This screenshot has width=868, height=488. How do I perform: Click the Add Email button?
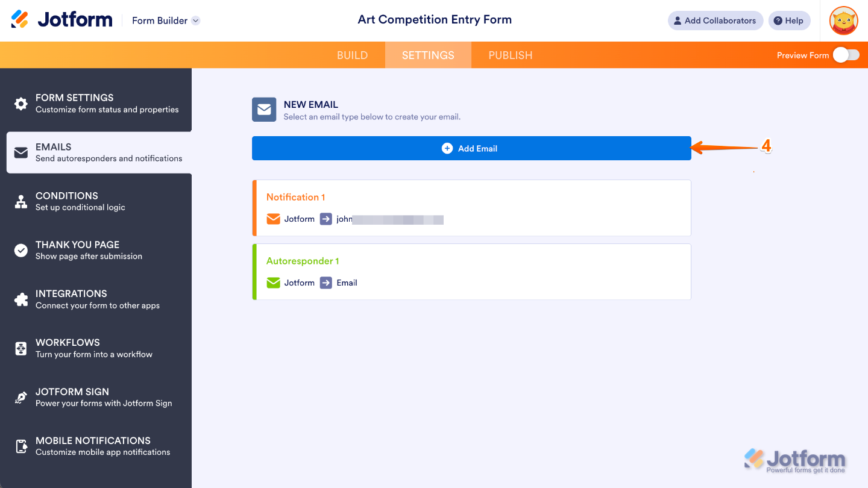[471, 148]
